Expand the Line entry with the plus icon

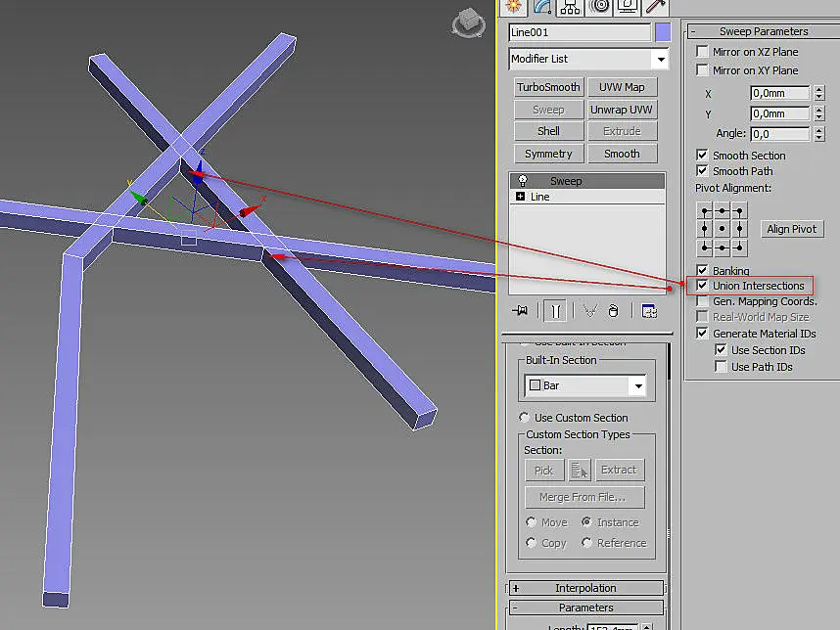(520, 197)
